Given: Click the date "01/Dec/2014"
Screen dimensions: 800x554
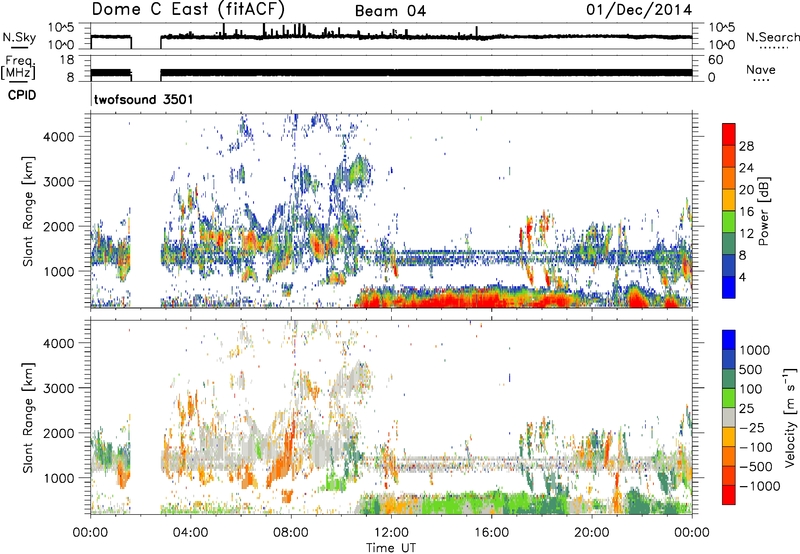Looking at the screenshot, I should pyautogui.click(x=639, y=10).
